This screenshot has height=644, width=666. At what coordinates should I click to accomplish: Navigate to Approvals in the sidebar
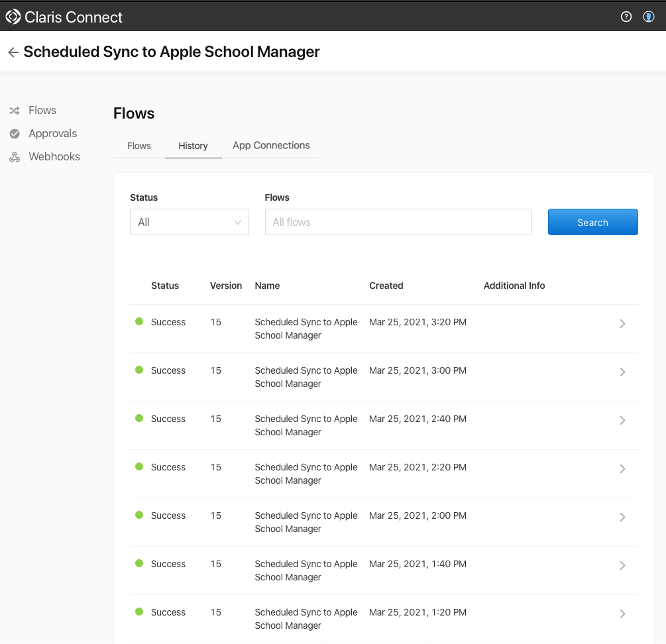tap(52, 133)
